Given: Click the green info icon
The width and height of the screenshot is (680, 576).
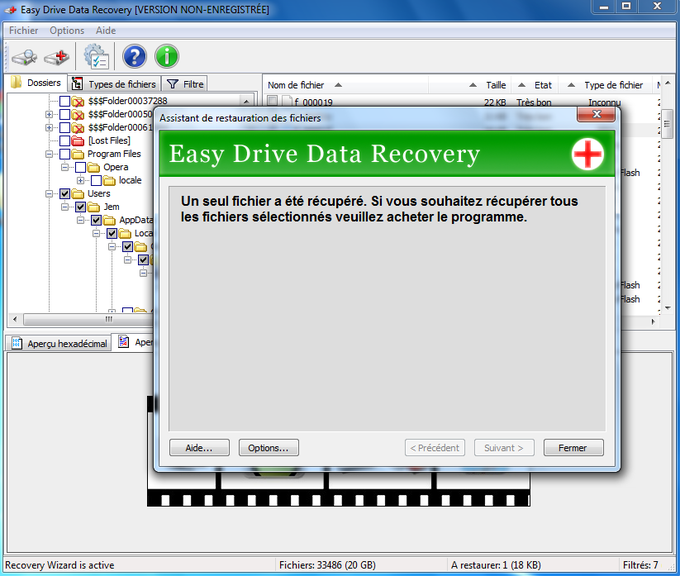Looking at the screenshot, I should click(167, 56).
